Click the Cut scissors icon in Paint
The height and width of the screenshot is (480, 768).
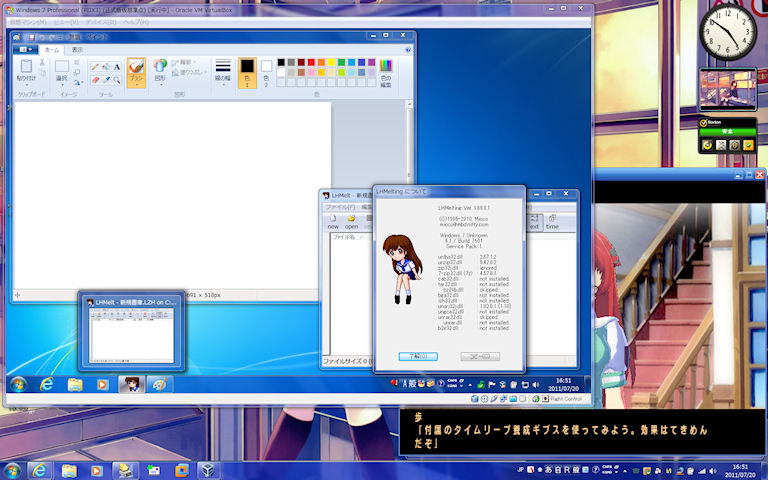pyautogui.click(x=42, y=63)
